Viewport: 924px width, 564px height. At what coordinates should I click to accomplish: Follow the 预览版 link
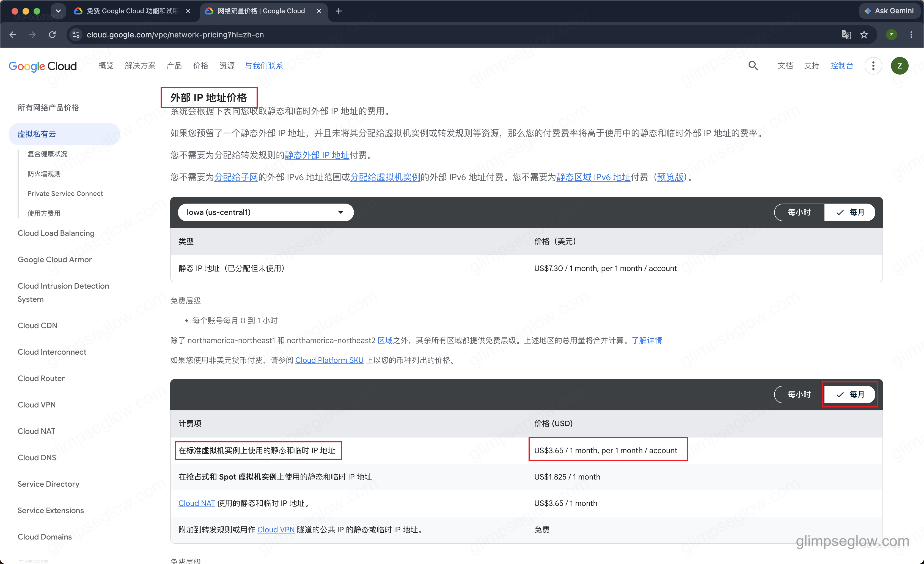(x=670, y=177)
